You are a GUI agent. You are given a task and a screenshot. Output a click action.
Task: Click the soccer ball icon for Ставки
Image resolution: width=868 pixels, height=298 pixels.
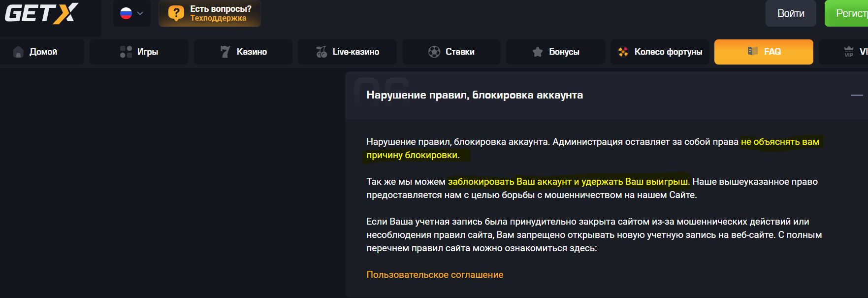pyautogui.click(x=434, y=52)
